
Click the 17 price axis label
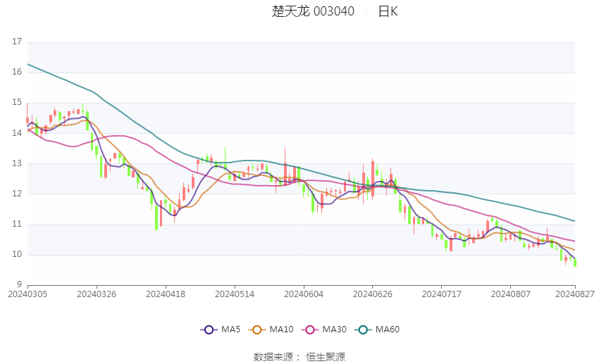click(17, 42)
